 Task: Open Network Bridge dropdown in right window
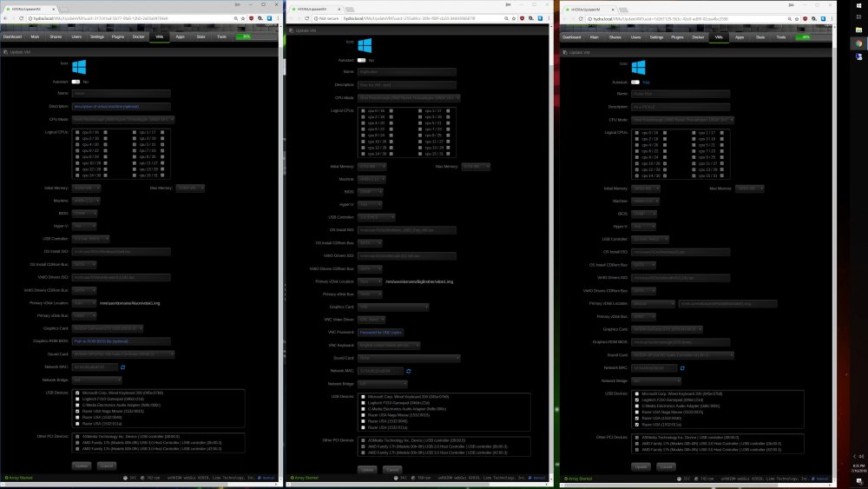(x=656, y=381)
